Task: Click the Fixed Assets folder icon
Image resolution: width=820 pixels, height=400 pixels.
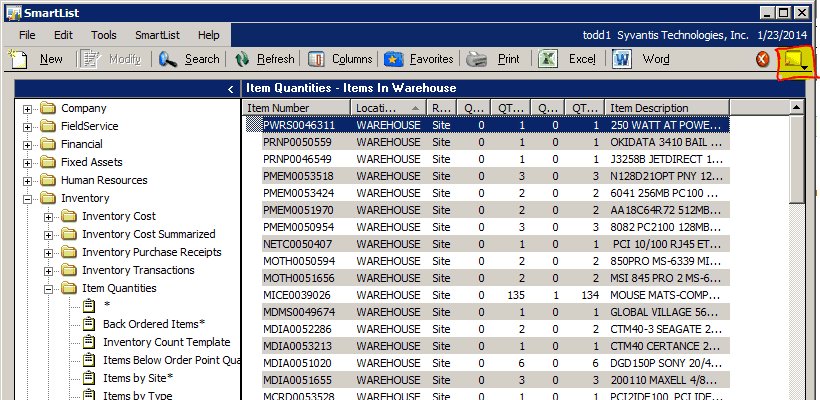Action: tap(48, 162)
